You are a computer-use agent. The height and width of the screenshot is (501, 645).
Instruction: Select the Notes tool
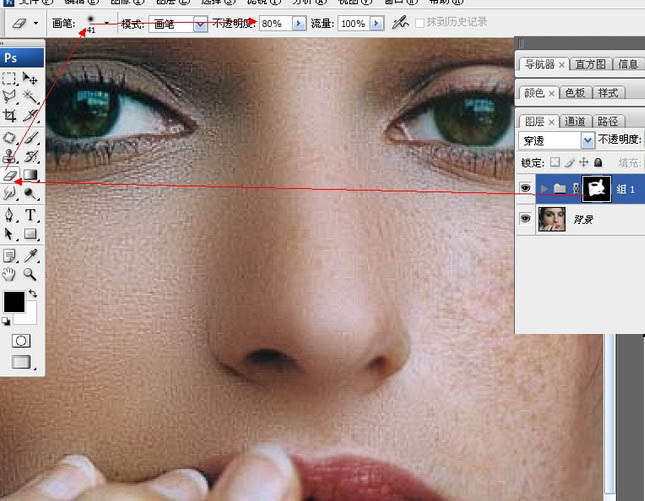pos(9,255)
